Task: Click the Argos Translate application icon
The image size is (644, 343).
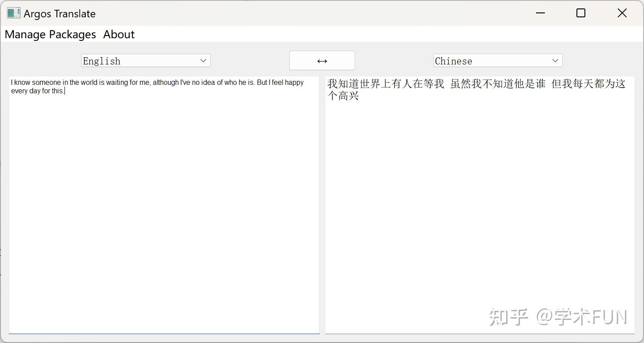Action: 13,13
